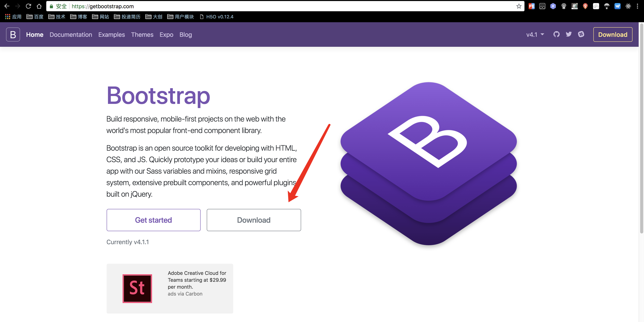Reload the page with the refresh icon
Viewport: 644px width, 322px height.
click(28, 6)
